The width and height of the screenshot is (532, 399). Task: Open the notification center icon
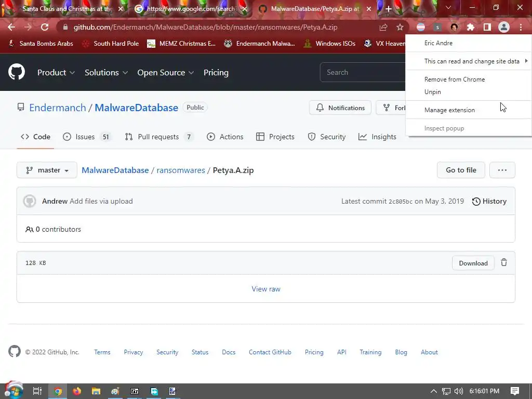[515, 391]
